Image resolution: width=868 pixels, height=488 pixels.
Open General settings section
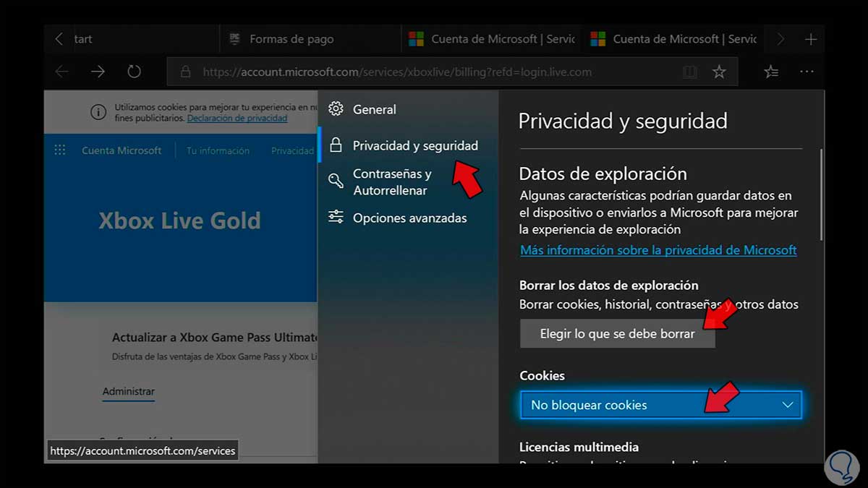point(408,109)
